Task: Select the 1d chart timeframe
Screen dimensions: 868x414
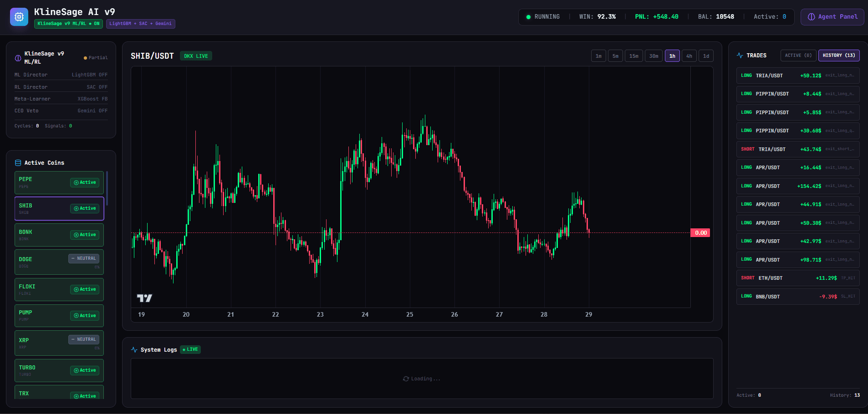Action: pyautogui.click(x=705, y=56)
